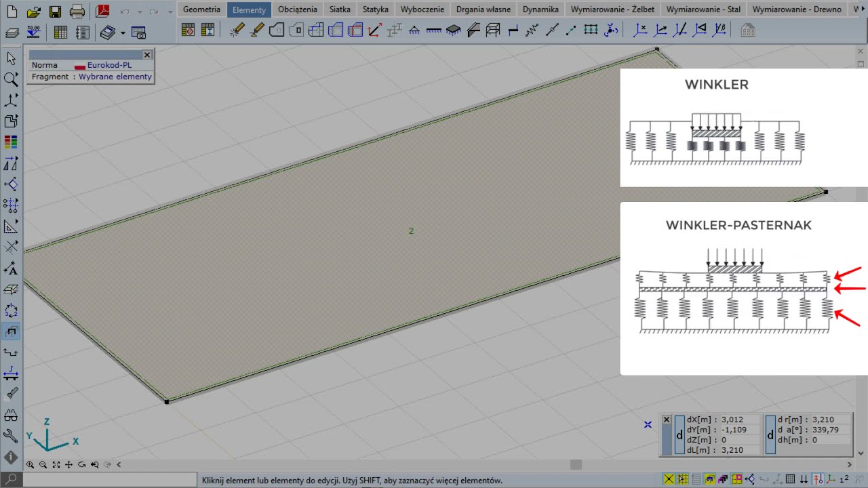
Task: Click the horizontal scrollbar thumb below viewport
Action: [x=576, y=464]
